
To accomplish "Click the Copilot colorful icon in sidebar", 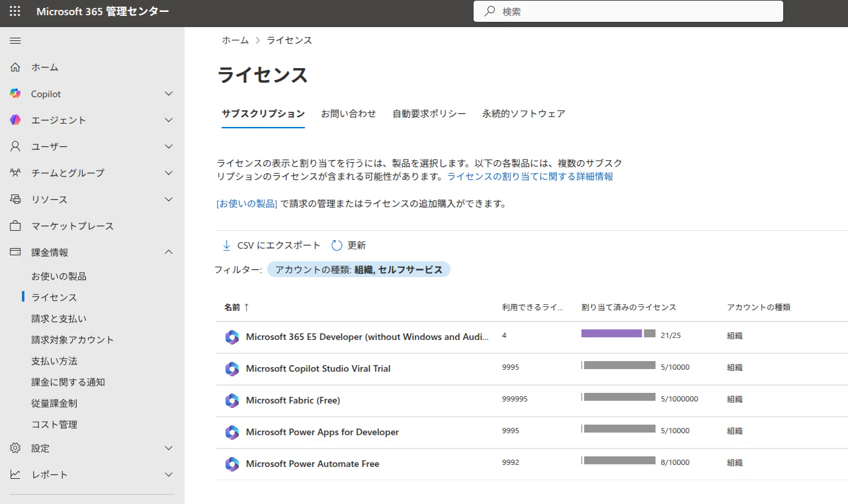I will (x=15, y=93).
